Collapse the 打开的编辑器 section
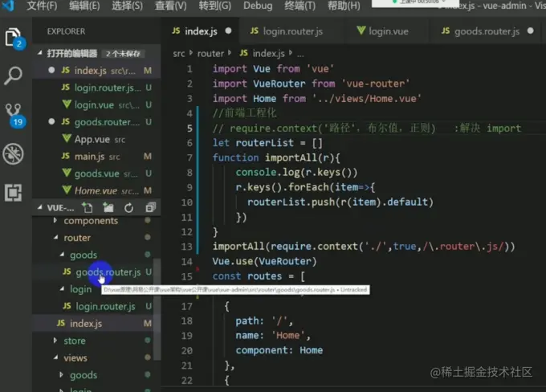Image resolution: width=546 pixels, height=392 pixels. [40, 53]
